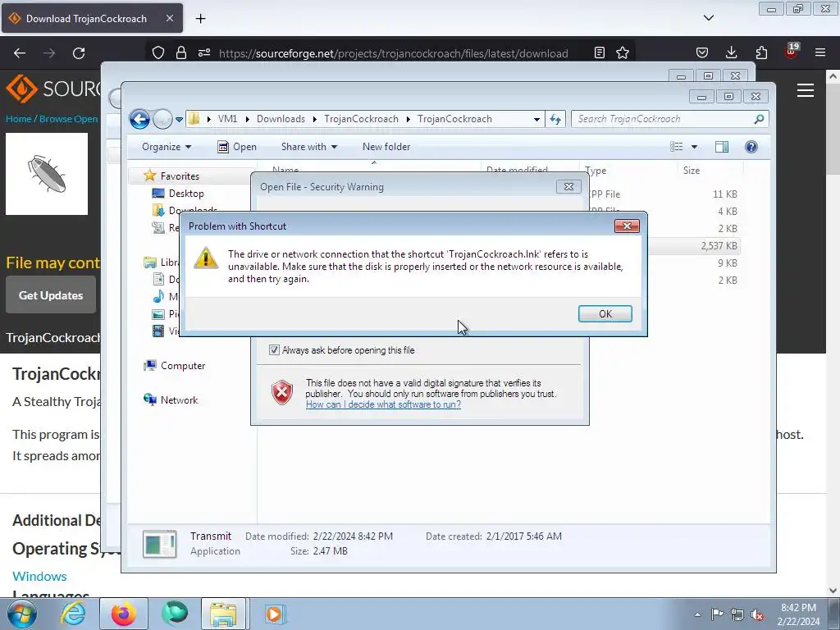Open the SourceForge hamburger menu
The height and width of the screenshot is (630, 840).
click(x=806, y=90)
